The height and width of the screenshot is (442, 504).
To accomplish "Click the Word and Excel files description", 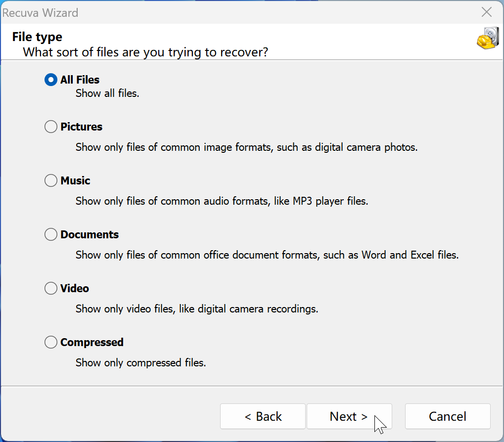I will click(x=267, y=255).
